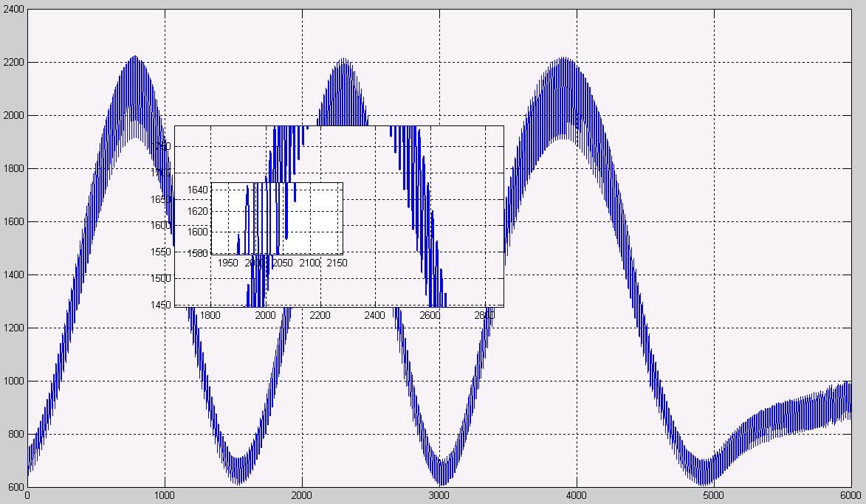Click the 1000 tick label on main x-axis
866x504 pixels.
[x=165, y=496]
